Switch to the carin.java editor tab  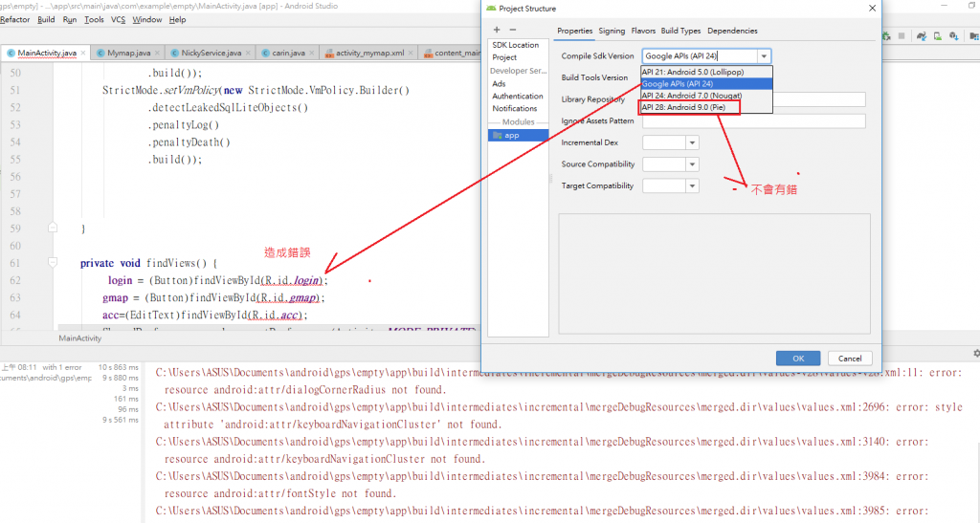pyautogui.click(x=288, y=53)
